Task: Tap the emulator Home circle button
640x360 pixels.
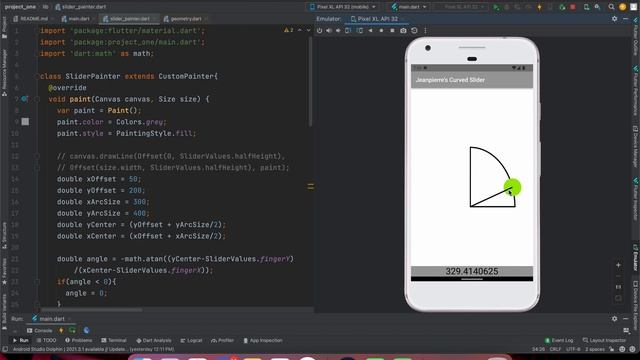Action: (x=381, y=31)
